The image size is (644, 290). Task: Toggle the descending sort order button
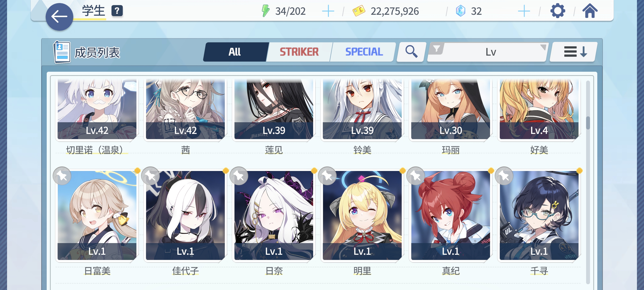pyautogui.click(x=574, y=52)
